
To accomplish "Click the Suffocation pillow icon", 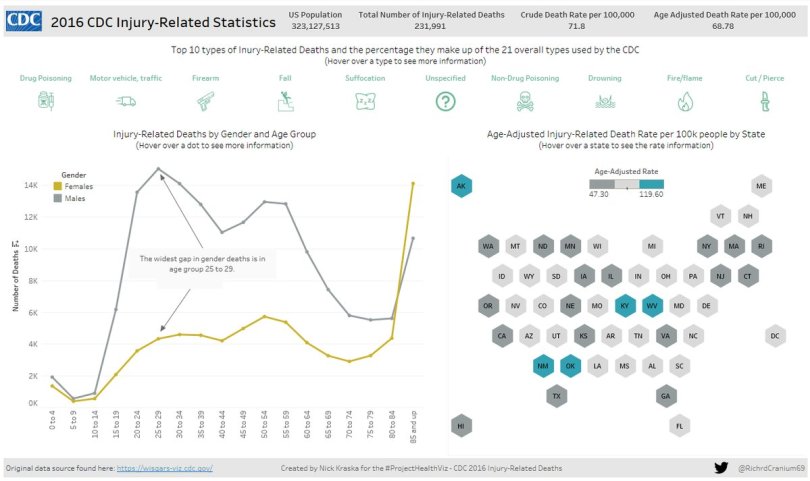I will (365, 100).
